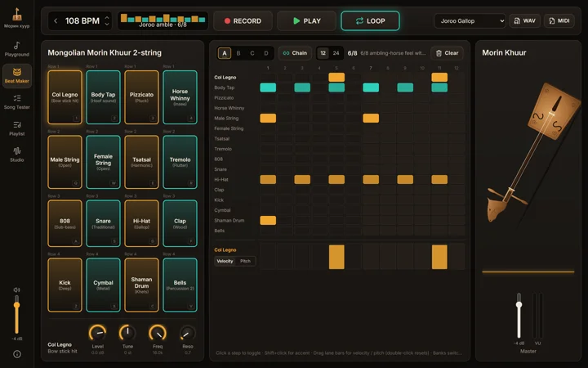Clear the pattern with the Clear button

click(447, 53)
